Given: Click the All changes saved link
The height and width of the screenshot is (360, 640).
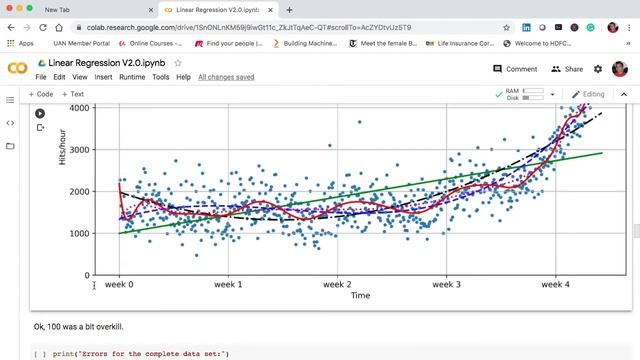Looking at the screenshot, I should click(x=226, y=77).
